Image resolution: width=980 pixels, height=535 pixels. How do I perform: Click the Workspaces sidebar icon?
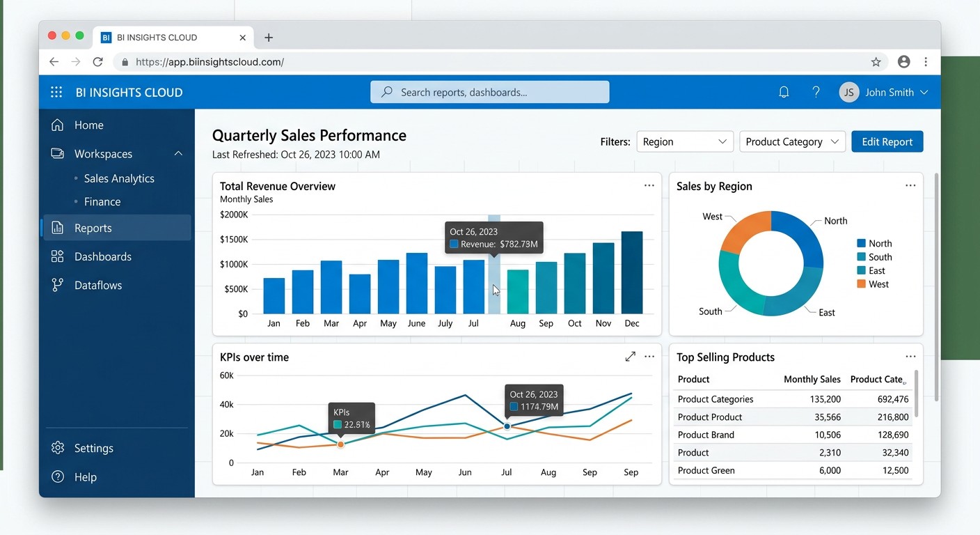(x=58, y=153)
